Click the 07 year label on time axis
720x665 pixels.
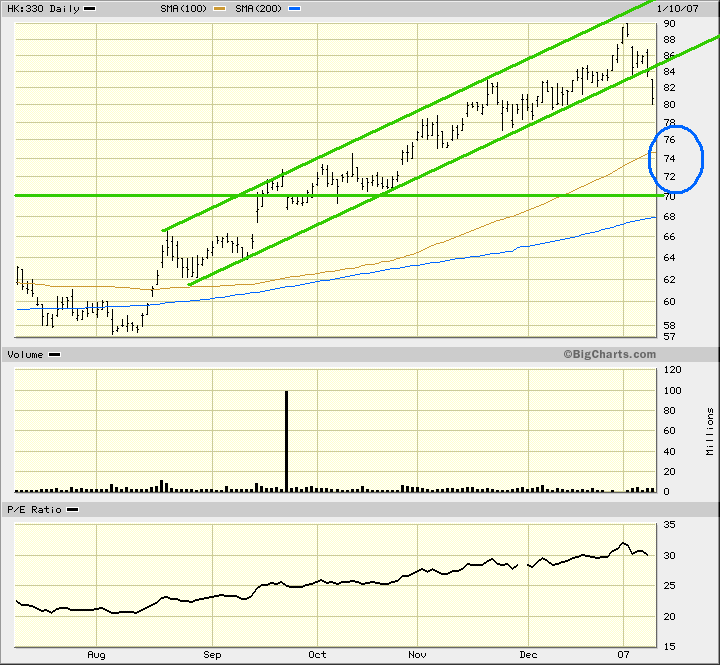623,654
